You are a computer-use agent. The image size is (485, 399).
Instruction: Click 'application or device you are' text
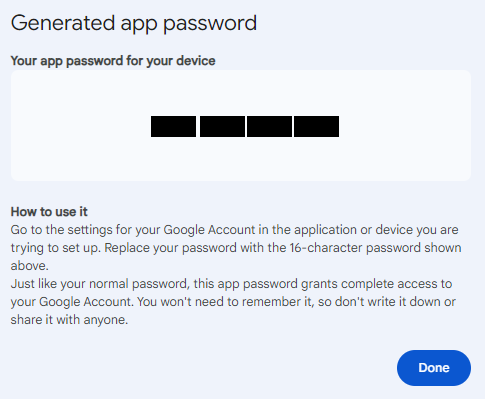pos(376,230)
